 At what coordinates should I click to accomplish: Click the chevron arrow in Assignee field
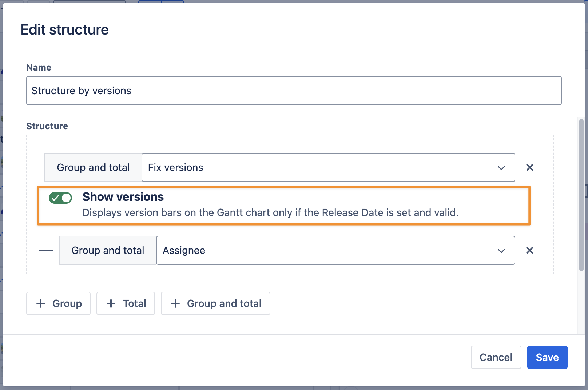pyautogui.click(x=501, y=251)
